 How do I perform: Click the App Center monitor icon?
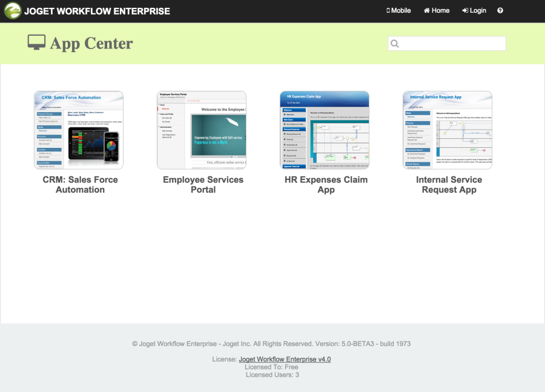click(x=36, y=42)
